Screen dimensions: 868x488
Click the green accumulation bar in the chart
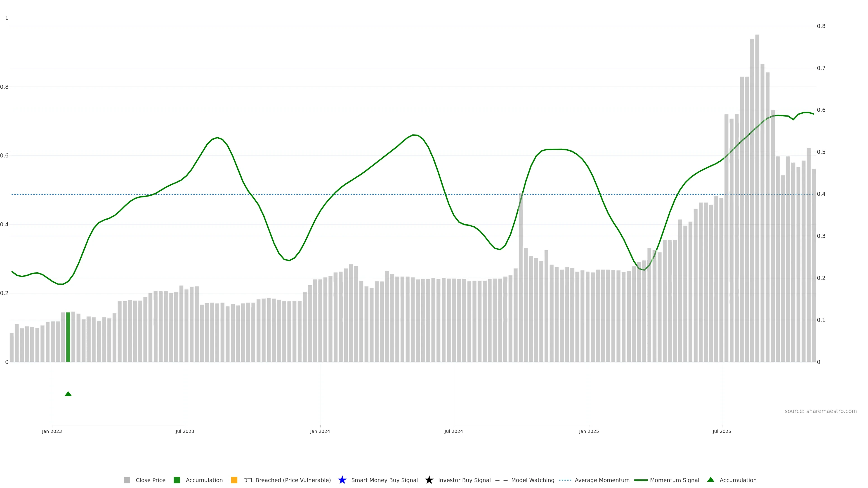click(68, 337)
